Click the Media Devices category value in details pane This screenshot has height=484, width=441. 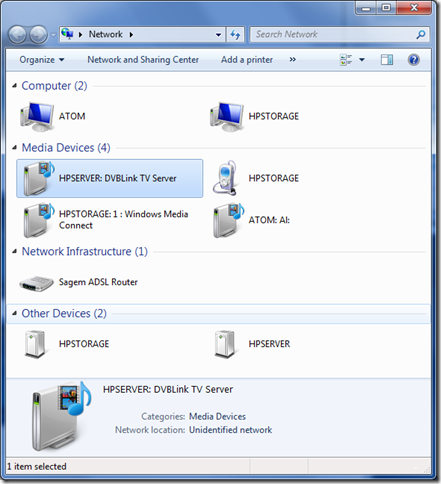[217, 417]
